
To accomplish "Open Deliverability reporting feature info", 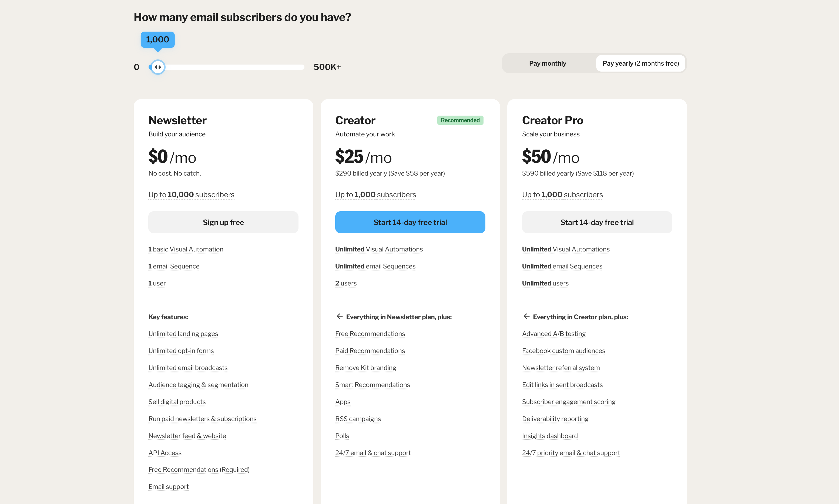I will pyautogui.click(x=555, y=419).
